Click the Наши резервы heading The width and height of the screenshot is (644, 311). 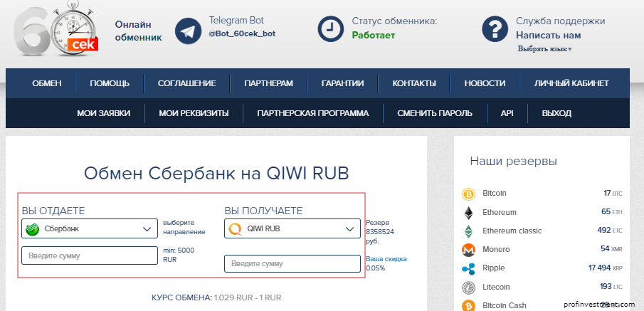(x=513, y=161)
